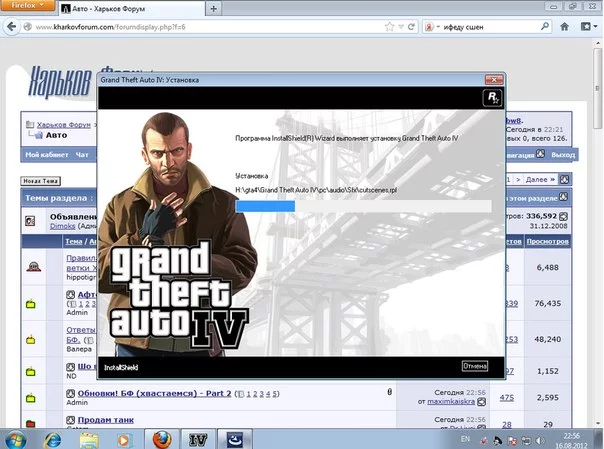The width and height of the screenshot is (604, 449).
Task: Switch to the InstallShield setup taskbar icon
Action: pyautogui.click(x=235, y=439)
